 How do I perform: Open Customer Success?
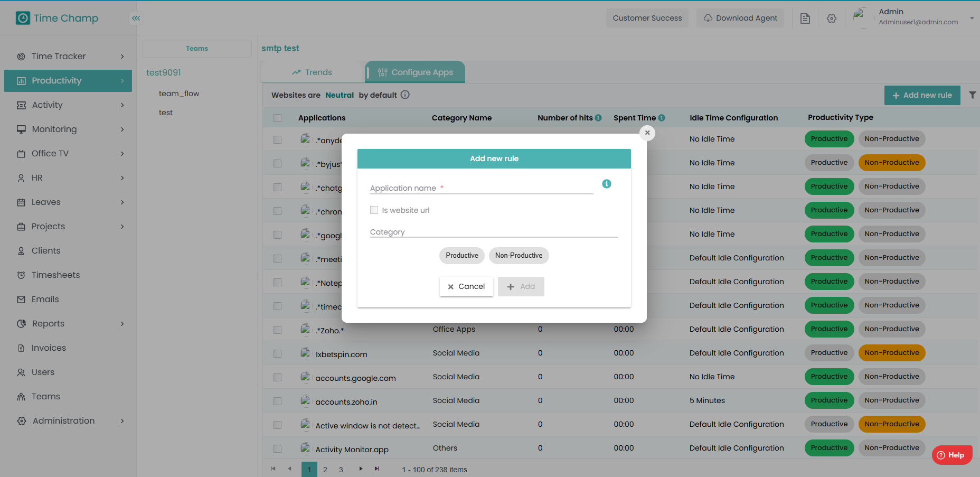(647, 18)
